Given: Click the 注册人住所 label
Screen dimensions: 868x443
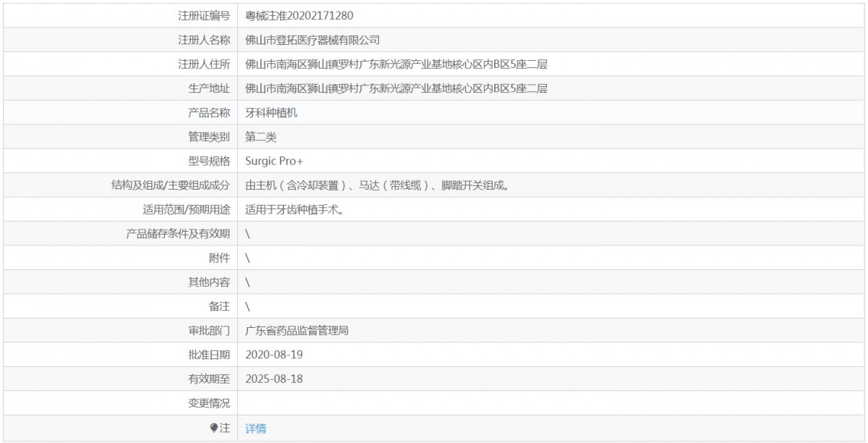Looking at the screenshot, I should click(x=204, y=64).
